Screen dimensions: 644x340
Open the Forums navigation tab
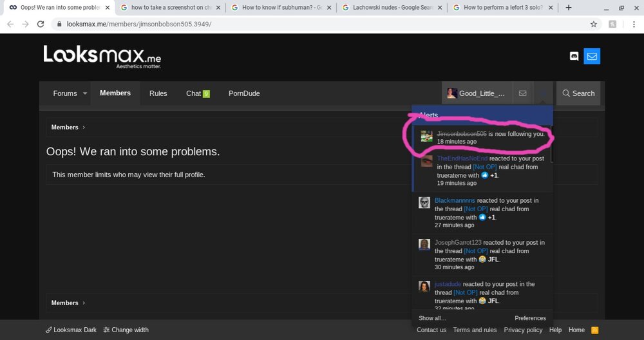(x=65, y=93)
